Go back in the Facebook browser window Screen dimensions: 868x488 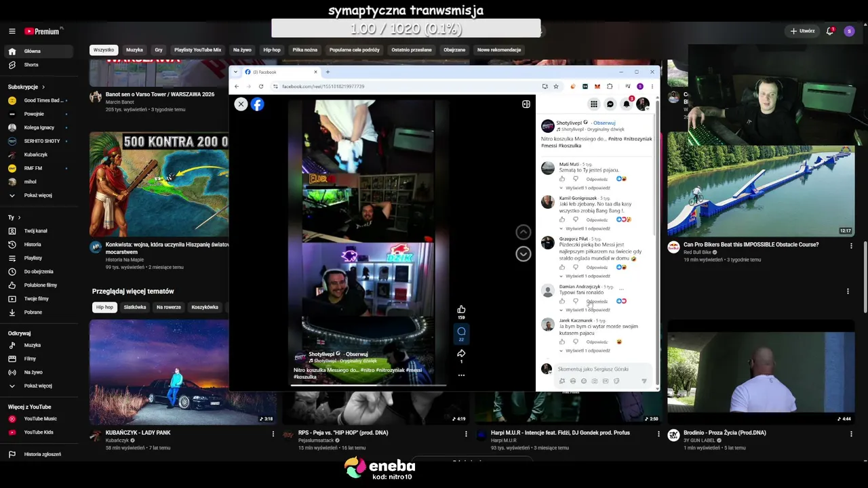(x=237, y=86)
